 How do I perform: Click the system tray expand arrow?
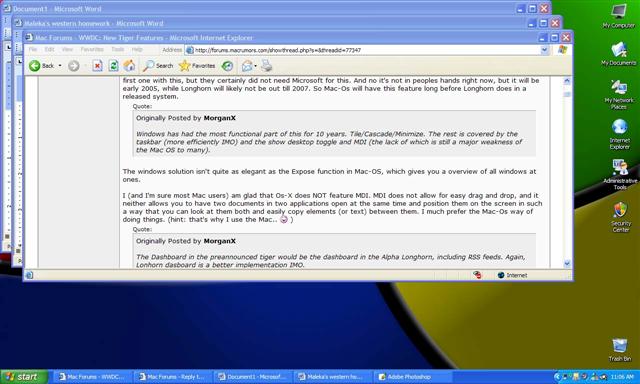pyautogui.click(x=557, y=377)
